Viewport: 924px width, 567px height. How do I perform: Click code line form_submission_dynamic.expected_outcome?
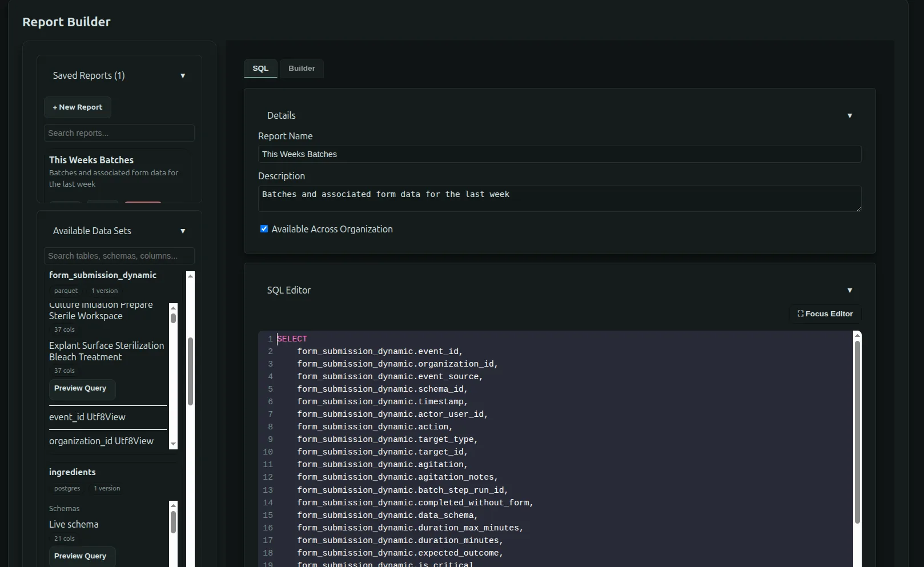point(400,553)
